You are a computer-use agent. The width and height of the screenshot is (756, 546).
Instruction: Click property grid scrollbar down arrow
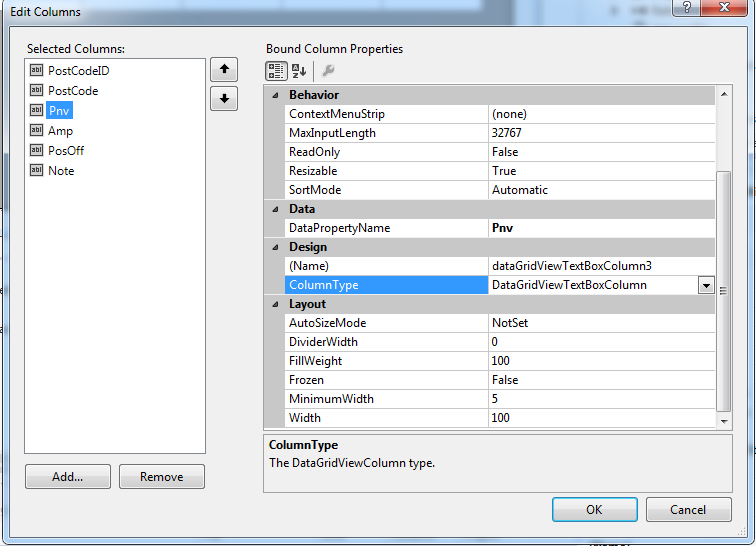pos(724,422)
